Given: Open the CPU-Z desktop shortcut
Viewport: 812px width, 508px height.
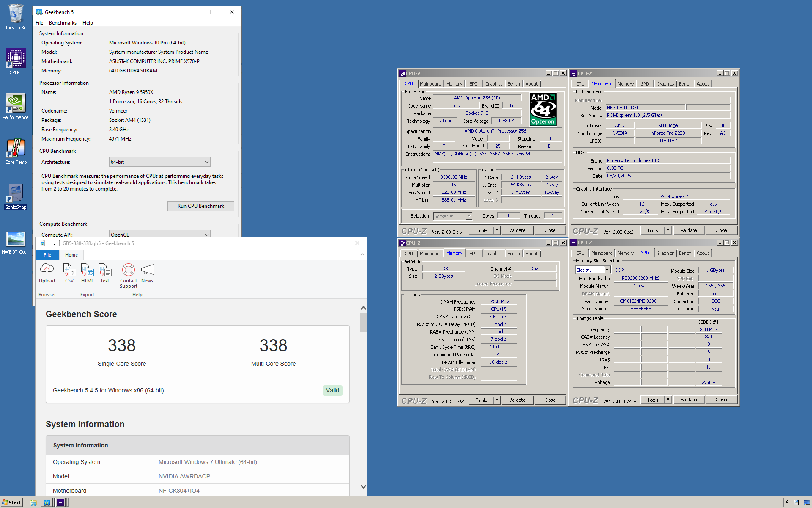Looking at the screenshot, I should click(16, 61).
